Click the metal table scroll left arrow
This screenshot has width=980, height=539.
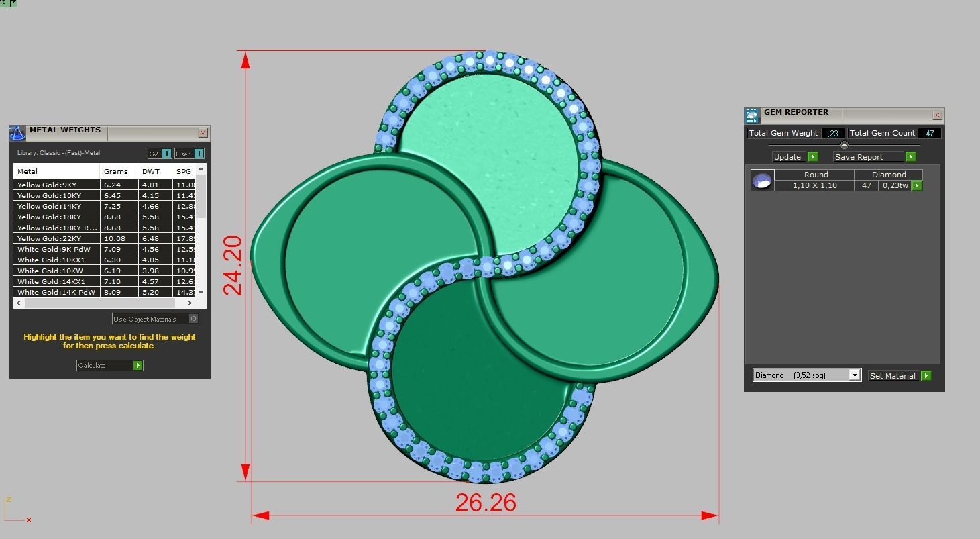coord(19,303)
